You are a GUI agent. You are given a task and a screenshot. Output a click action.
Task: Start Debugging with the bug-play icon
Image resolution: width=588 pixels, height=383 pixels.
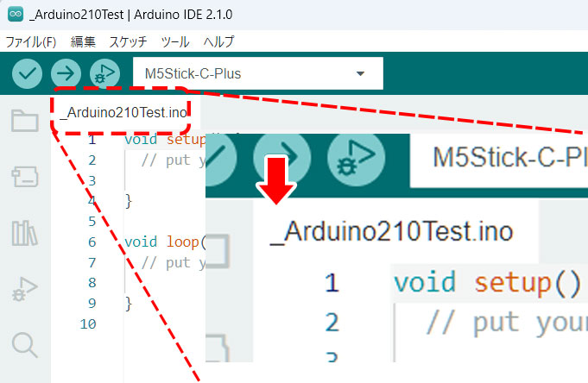point(105,73)
